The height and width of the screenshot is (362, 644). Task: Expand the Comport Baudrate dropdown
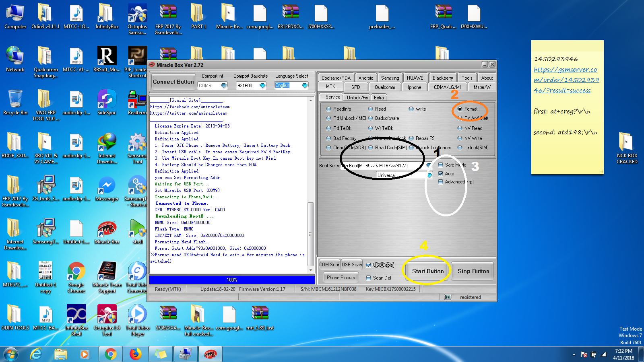pos(262,86)
